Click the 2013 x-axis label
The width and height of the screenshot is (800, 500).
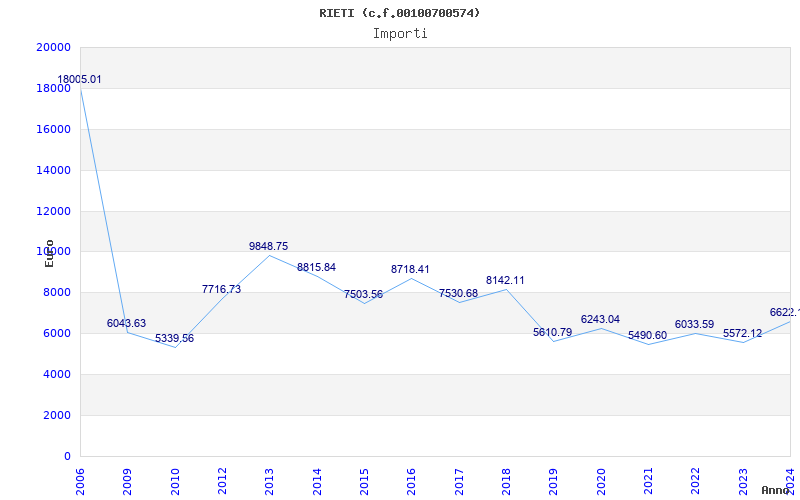click(269, 482)
